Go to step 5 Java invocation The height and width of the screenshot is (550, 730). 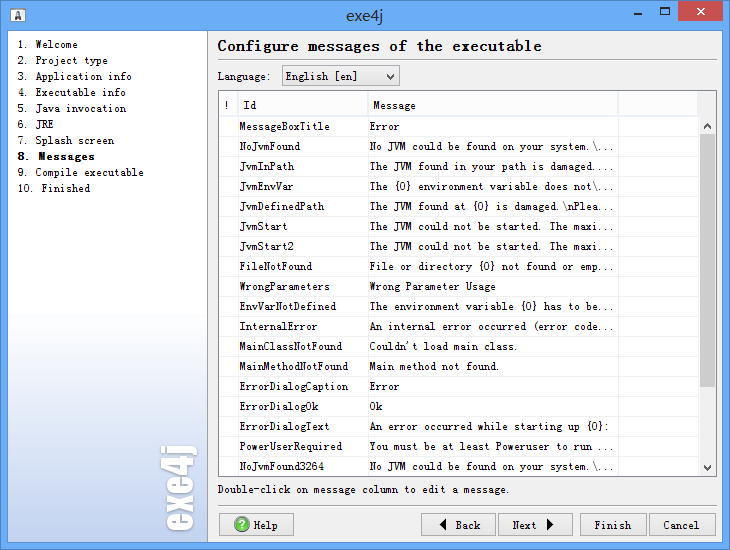(72, 108)
